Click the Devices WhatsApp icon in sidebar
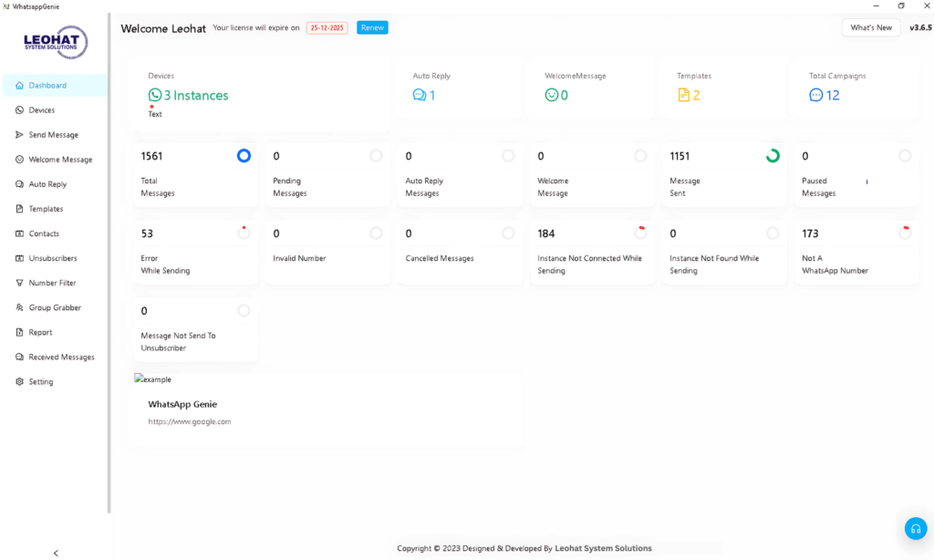The image size is (934, 560). pos(20,110)
